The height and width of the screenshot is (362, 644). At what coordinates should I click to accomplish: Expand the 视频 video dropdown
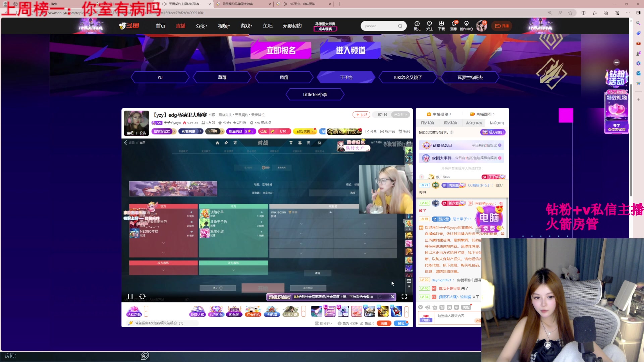click(224, 26)
